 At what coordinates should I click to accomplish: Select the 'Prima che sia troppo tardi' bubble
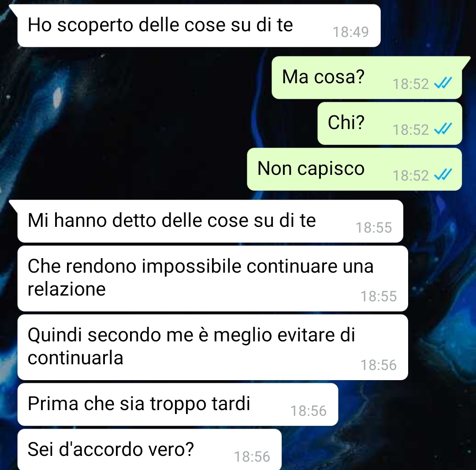(x=178, y=404)
